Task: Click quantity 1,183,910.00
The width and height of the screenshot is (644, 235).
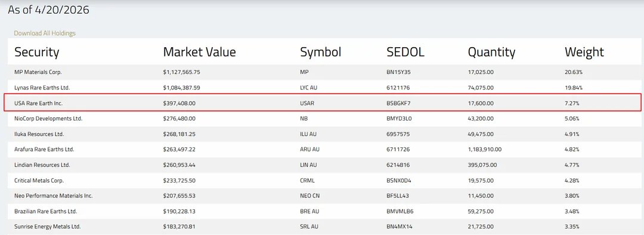Action: [x=485, y=150]
